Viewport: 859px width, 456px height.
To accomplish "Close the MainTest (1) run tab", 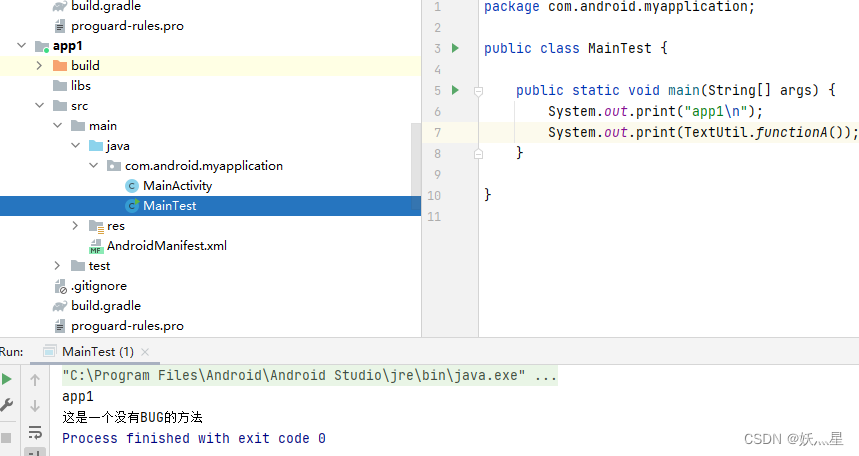I will (x=145, y=352).
